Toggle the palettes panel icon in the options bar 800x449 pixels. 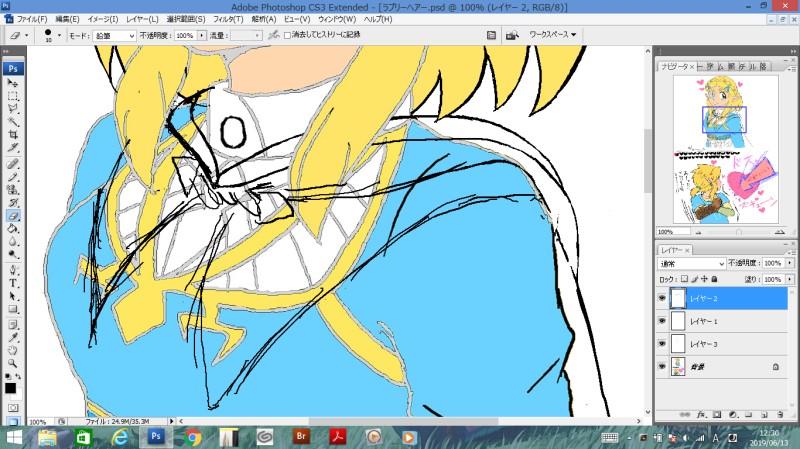(491, 35)
